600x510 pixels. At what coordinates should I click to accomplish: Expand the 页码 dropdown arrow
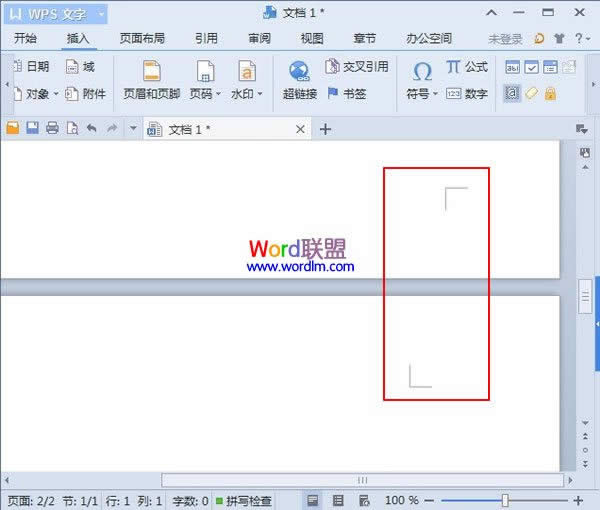[x=218, y=94]
